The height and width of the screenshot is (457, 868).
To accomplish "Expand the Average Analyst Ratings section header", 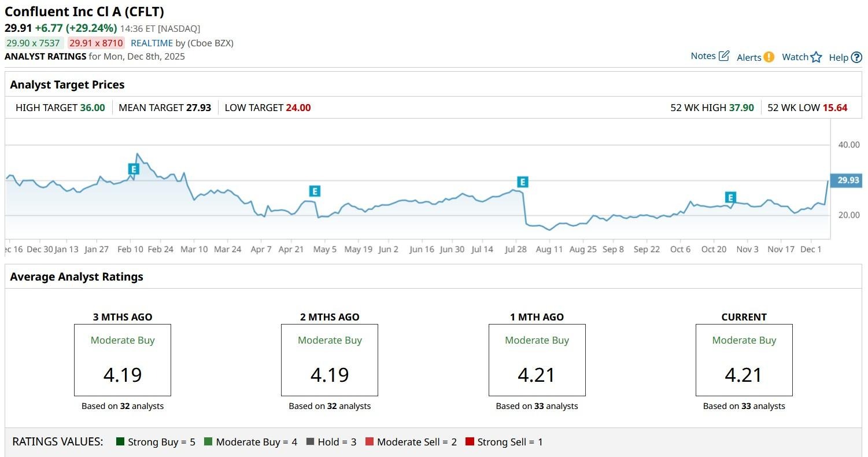I will pyautogui.click(x=77, y=277).
